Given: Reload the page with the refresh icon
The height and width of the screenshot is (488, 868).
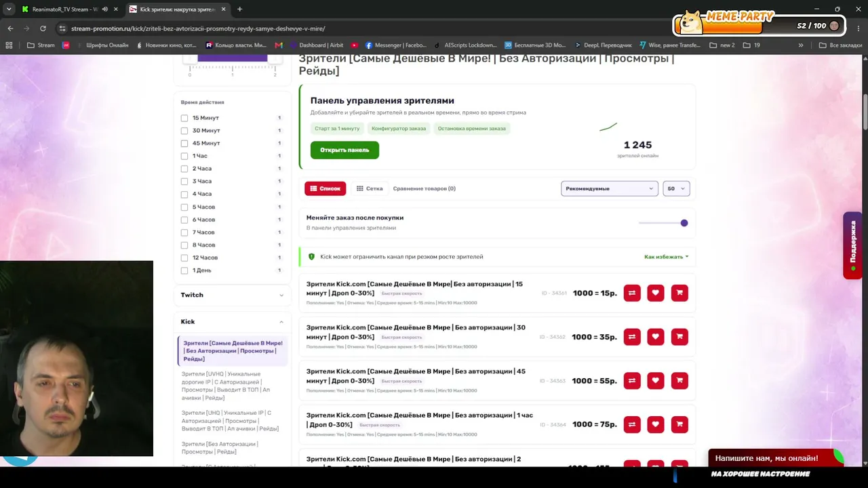Looking at the screenshot, I should click(x=43, y=28).
